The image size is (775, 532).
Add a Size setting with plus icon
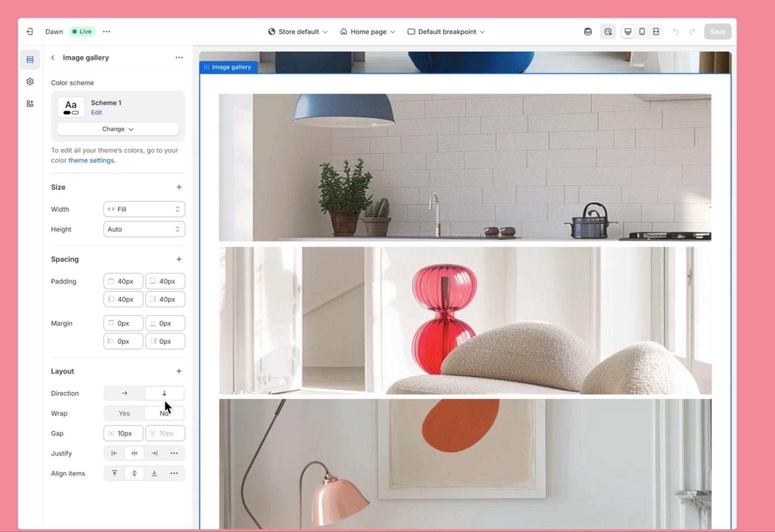[179, 187]
